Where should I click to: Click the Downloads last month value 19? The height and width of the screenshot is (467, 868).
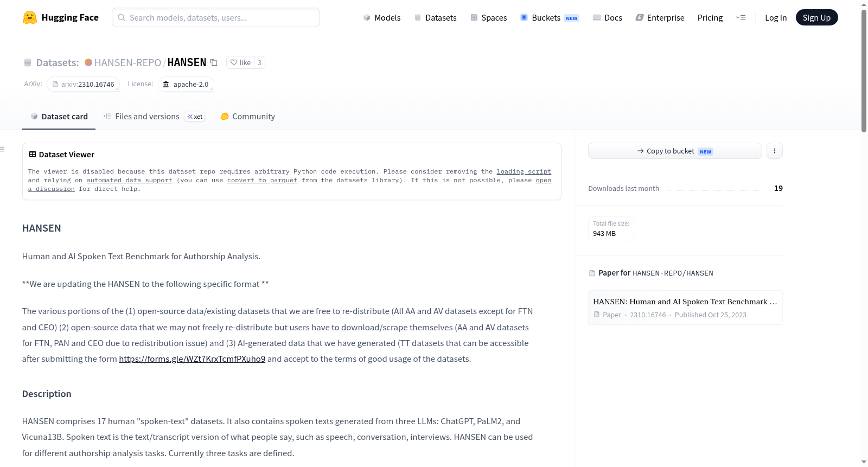[x=778, y=188]
